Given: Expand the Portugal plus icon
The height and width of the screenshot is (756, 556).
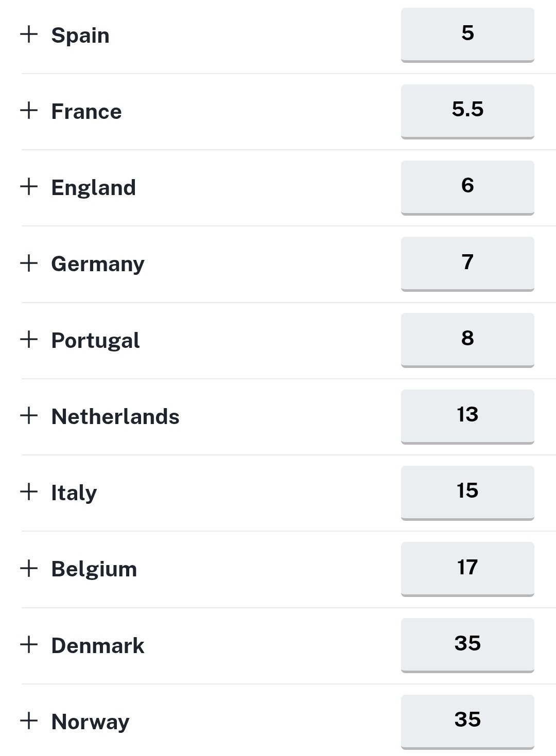Looking at the screenshot, I should click(29, 339).
